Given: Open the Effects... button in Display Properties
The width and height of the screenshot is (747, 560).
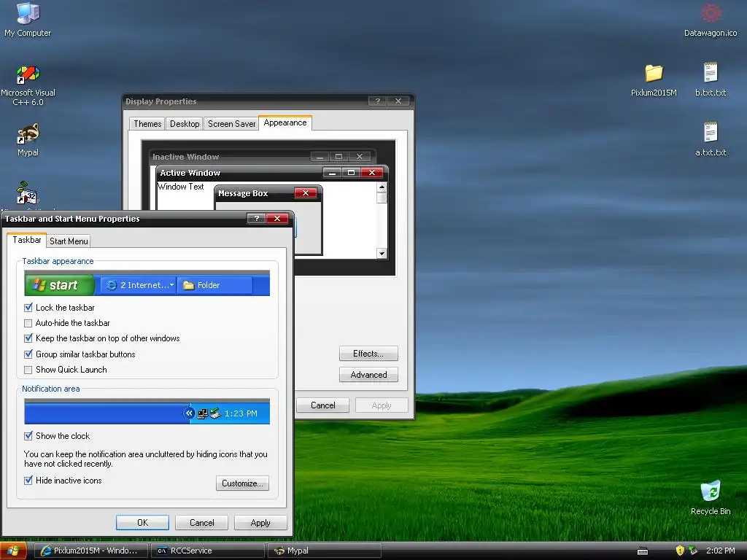Looking at the screenshot, I should [368, 354].
